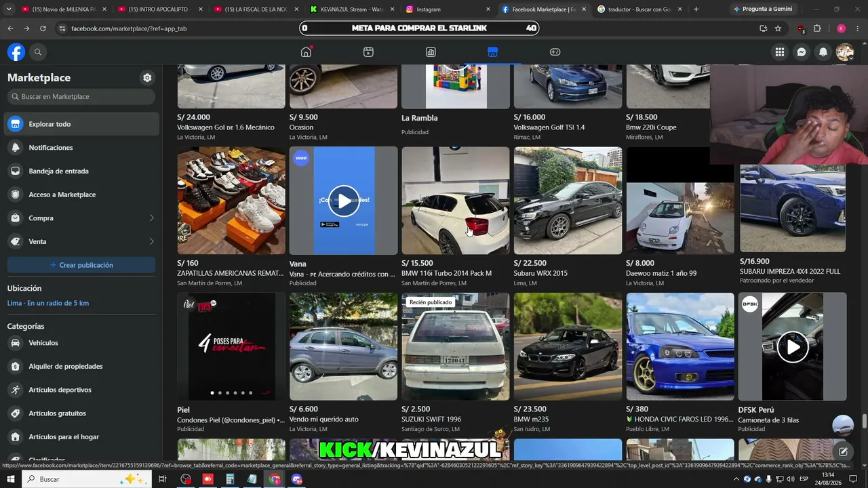868x488 pixels.
Task: Open the ZAPATILLAS AMERICANAS sneakers photo
Action: tap(231, 201)
